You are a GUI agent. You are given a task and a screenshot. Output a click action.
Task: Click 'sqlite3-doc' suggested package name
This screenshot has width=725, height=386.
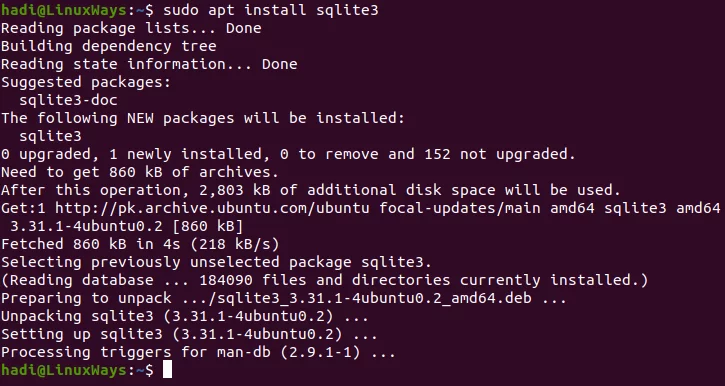pos(68,100)
